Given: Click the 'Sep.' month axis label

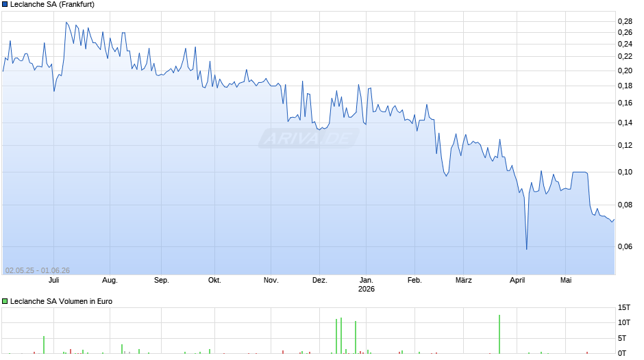Looking at the screenshot, I should [162, 281].
